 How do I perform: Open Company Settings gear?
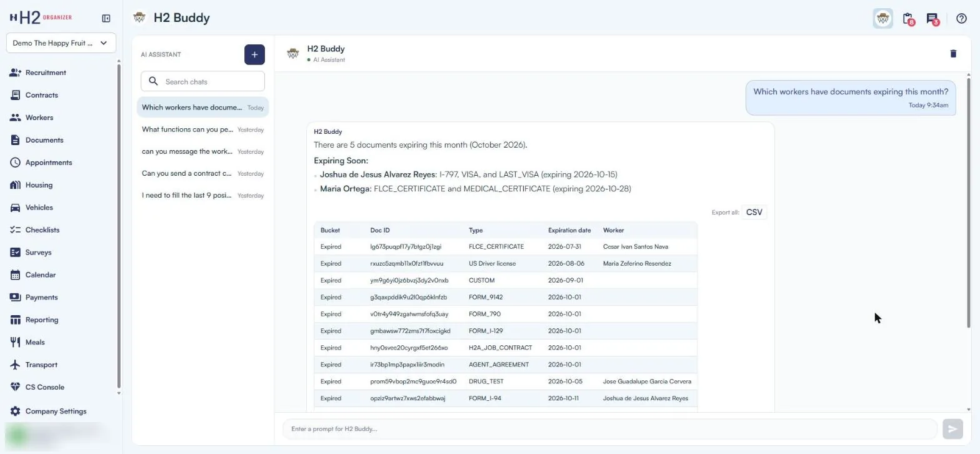point(16,411)
